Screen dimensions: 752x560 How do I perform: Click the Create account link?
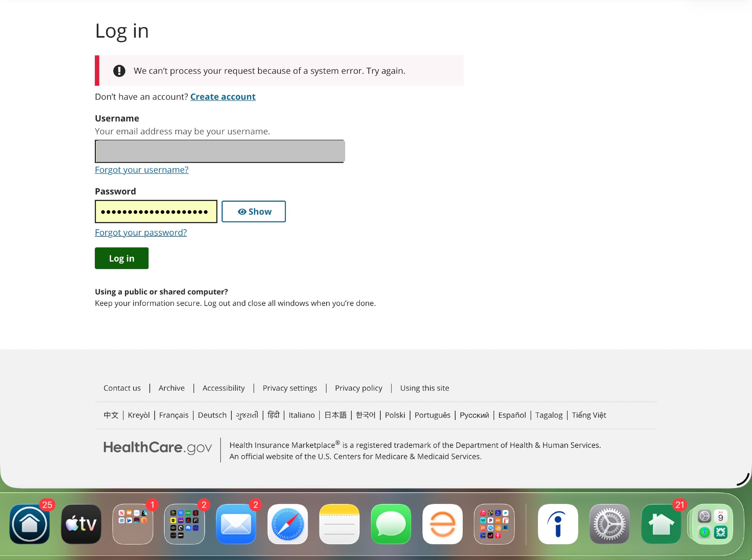tap(223, 97)
